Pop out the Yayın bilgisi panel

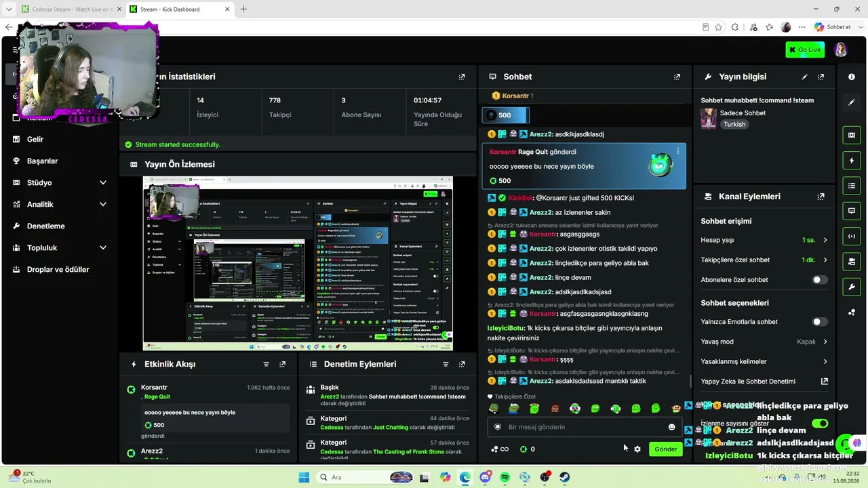pyautogui.click(x=821, y=77)
